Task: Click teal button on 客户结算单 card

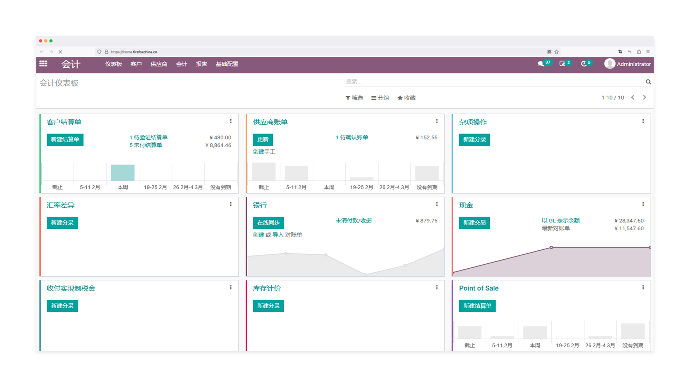Action: click(x=65, y=140)
